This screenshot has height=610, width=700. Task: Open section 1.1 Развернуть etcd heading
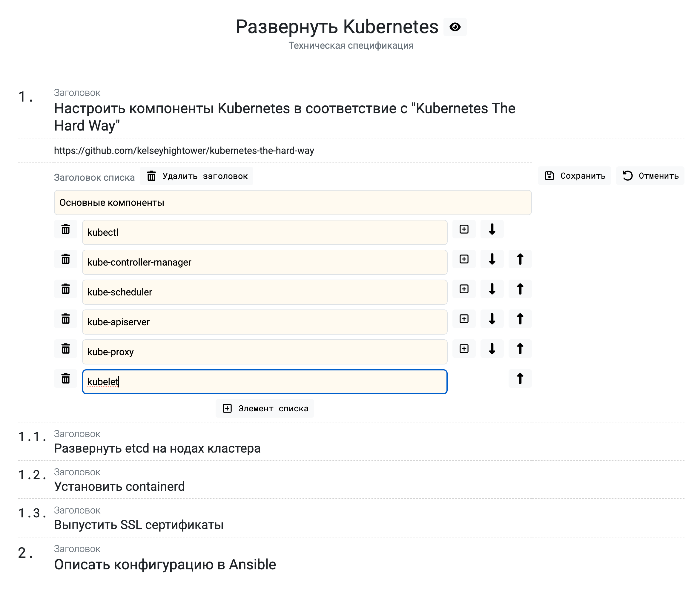(x=157, y=449)
